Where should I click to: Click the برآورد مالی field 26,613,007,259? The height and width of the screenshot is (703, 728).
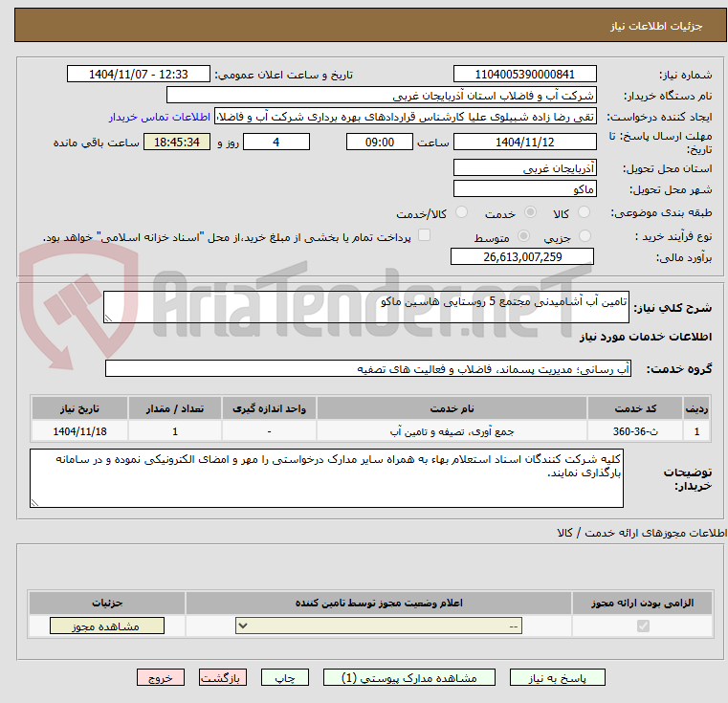coord(522,256)
